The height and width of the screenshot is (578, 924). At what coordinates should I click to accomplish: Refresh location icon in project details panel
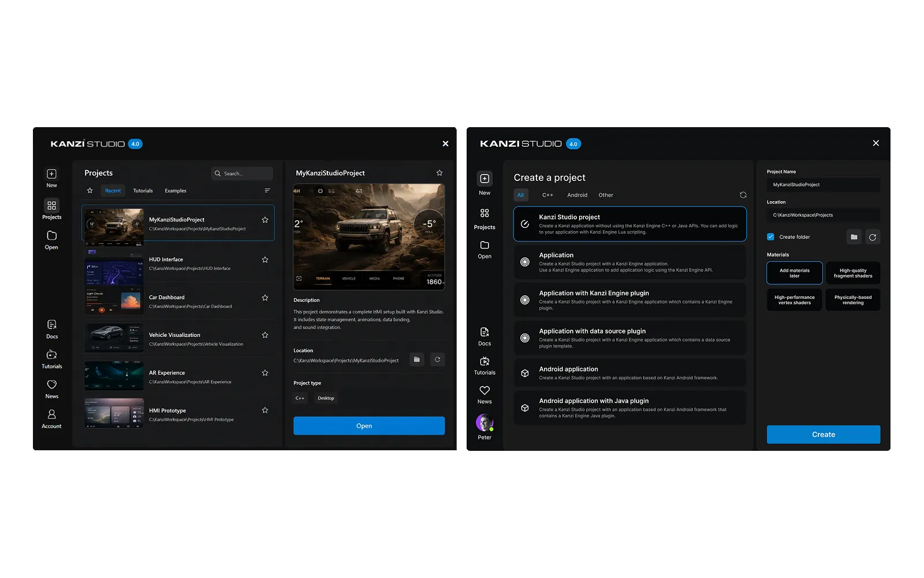[x=437, y=360]
